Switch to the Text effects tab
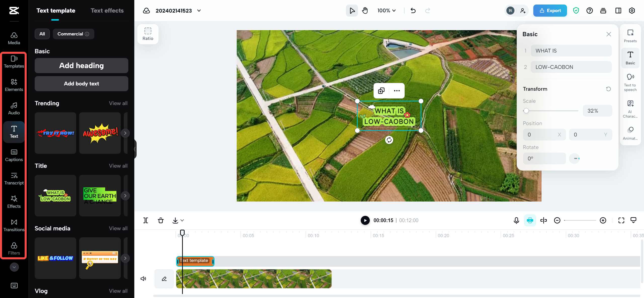Screen dimensions: 644x298 [107, 11]
